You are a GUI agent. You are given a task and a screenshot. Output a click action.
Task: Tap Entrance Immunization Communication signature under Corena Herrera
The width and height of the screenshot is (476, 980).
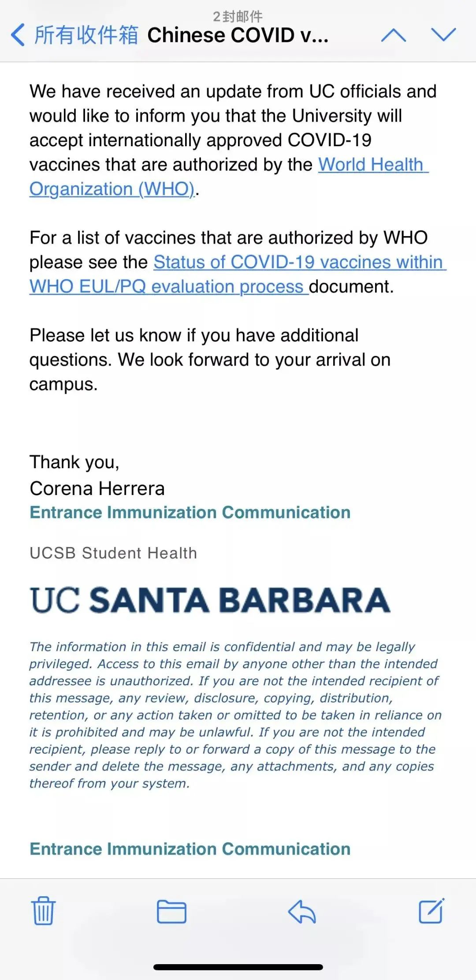[x=190, y=512]
